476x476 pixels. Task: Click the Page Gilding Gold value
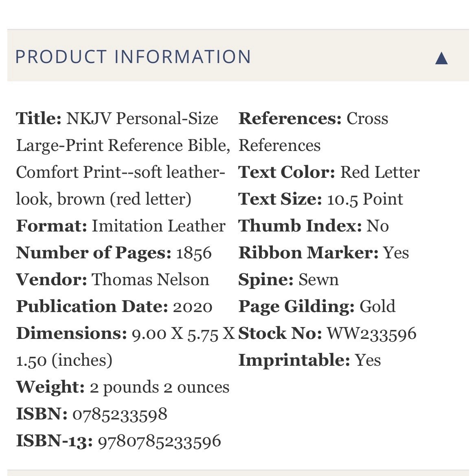coord(377,306)
